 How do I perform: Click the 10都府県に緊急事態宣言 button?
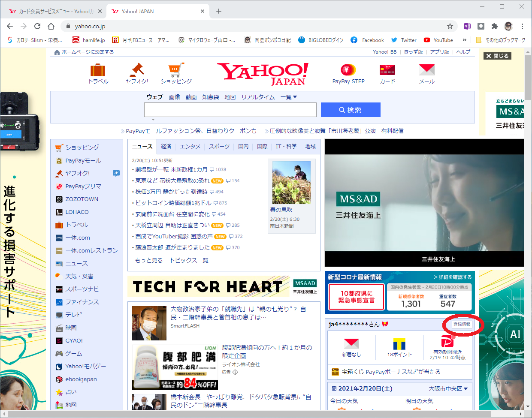[357, 297]
